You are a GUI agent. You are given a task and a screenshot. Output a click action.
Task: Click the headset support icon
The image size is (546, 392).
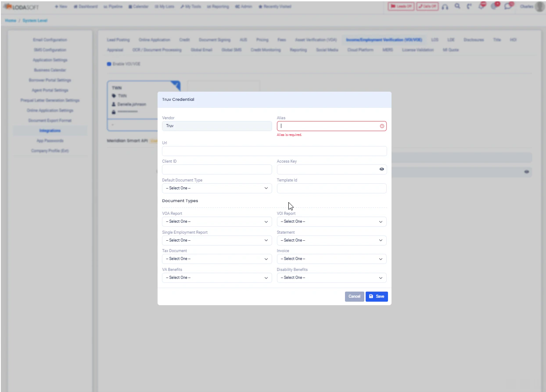[x=445, y=7]
